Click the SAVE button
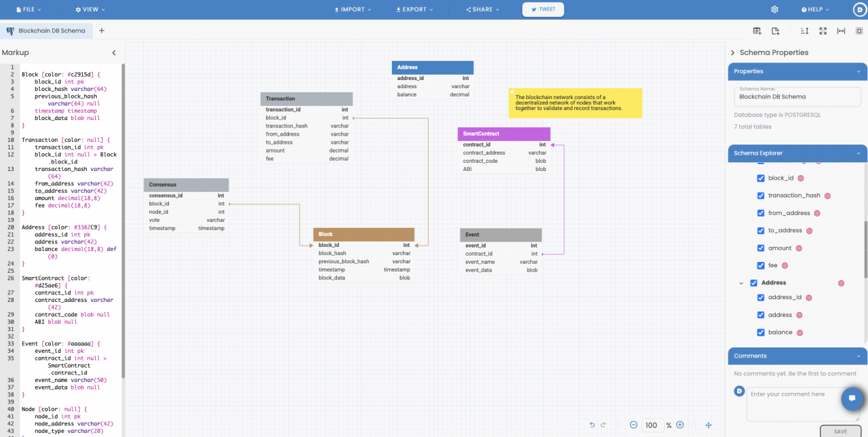 pos(840,431)
